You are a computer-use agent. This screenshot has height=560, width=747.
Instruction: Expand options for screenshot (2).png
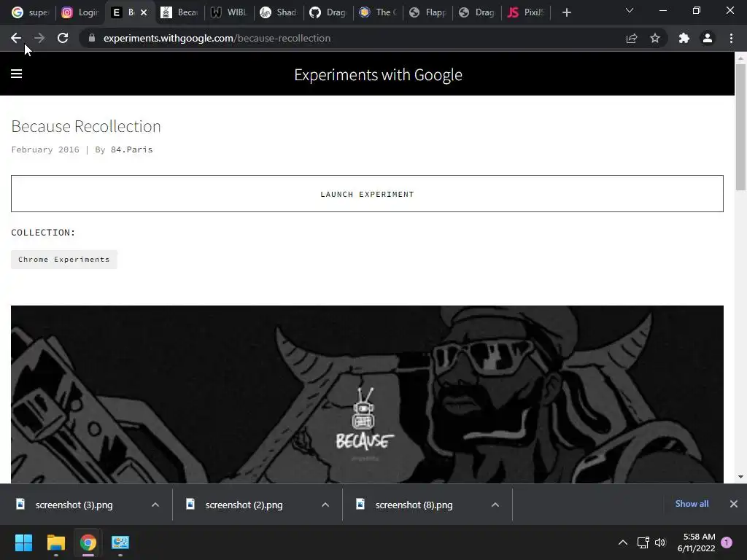pos(325,505)
